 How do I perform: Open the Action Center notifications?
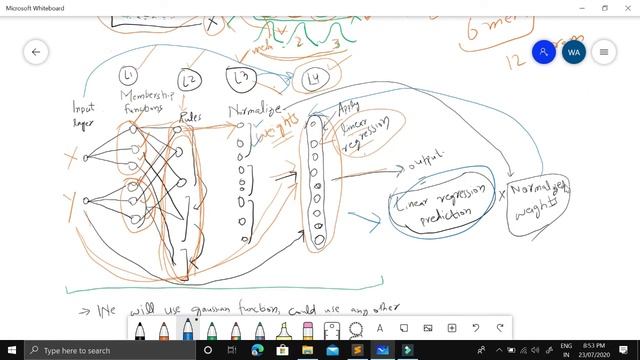624,350
